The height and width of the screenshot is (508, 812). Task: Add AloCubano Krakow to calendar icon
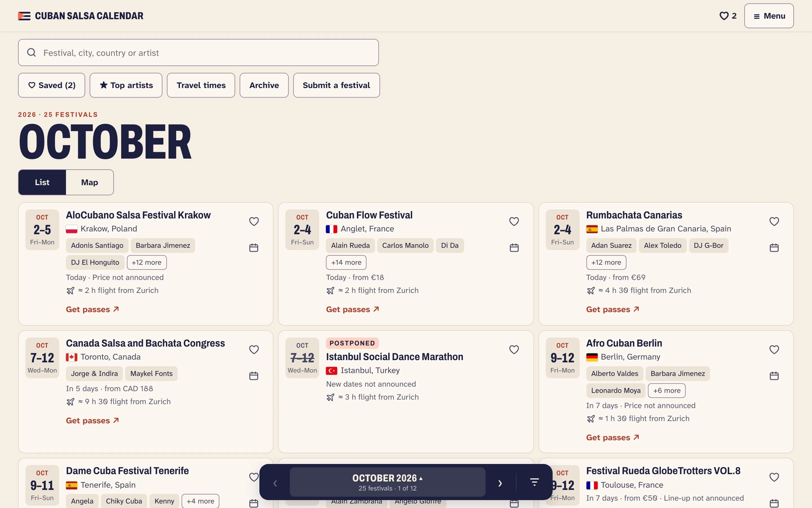(254, 248)
